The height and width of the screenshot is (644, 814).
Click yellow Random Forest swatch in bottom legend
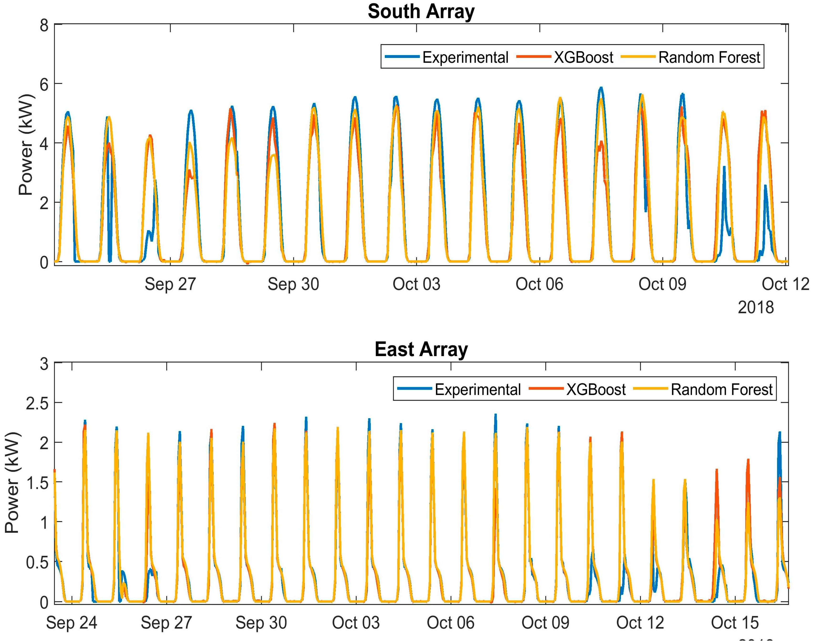(651, 389)
